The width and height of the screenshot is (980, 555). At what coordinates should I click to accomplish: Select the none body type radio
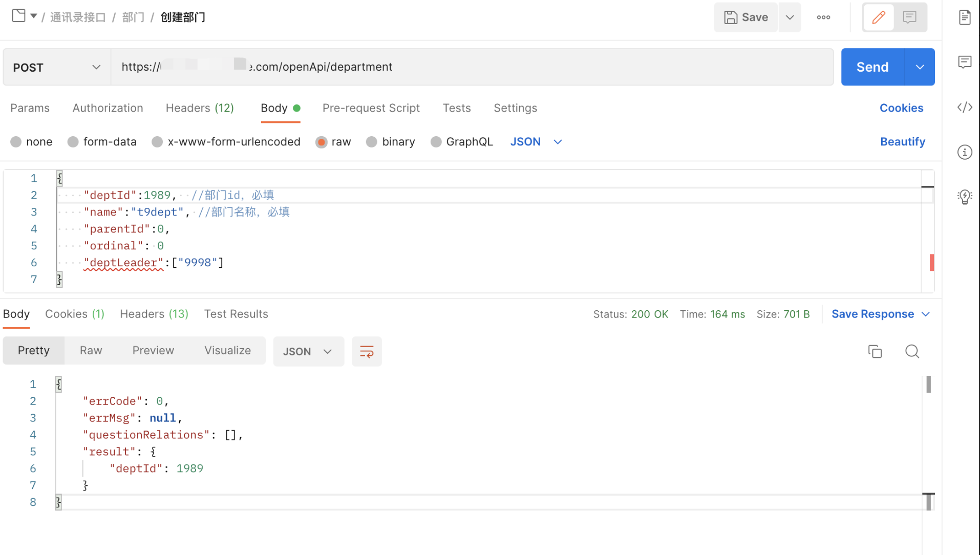(x=16, y=142)
